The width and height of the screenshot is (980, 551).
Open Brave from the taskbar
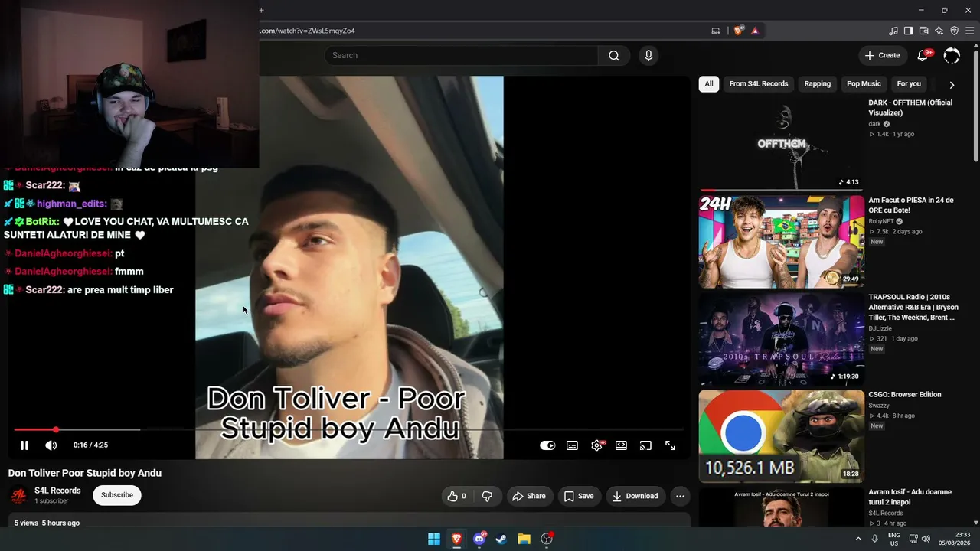(x=456, y=539)
